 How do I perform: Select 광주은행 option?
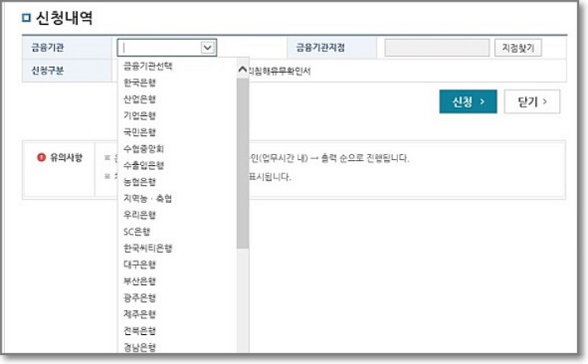click(x=139, y=298)
